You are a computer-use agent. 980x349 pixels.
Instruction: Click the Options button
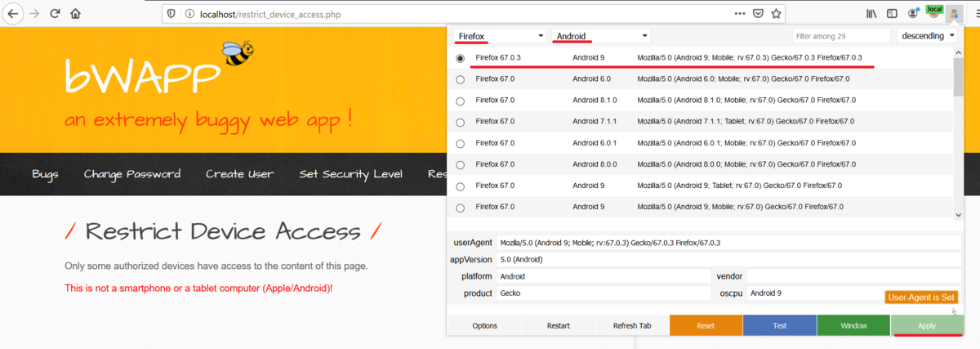(484, 325)
